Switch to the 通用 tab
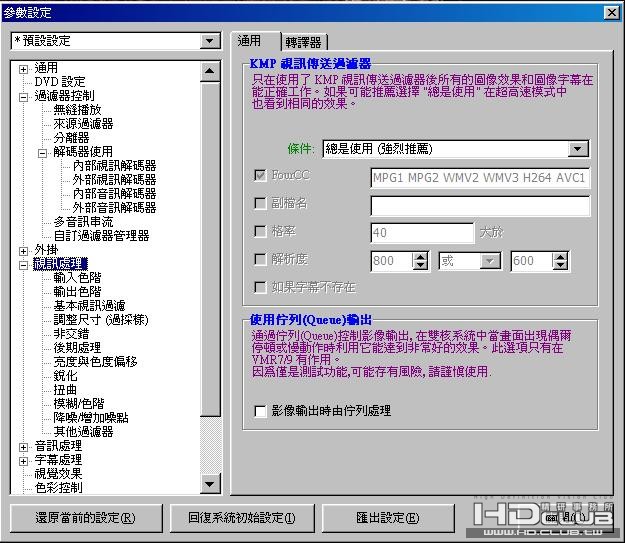625x543 pixels. [255, 41]
